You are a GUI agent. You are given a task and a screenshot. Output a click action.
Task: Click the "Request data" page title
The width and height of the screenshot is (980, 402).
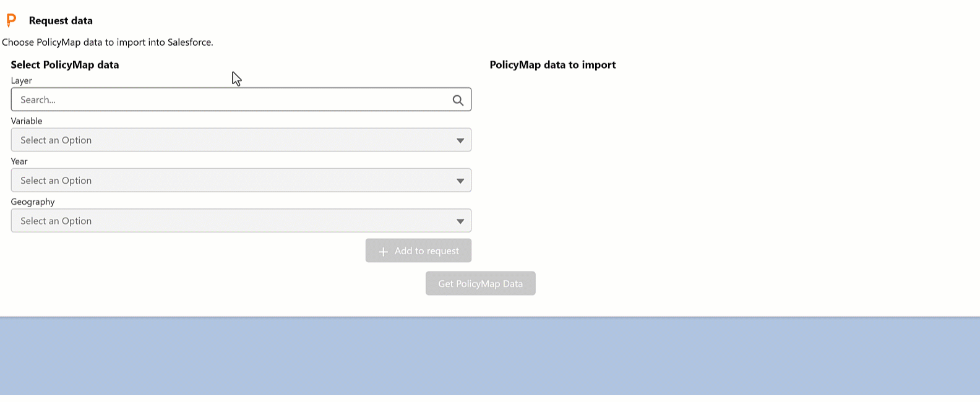61,20
